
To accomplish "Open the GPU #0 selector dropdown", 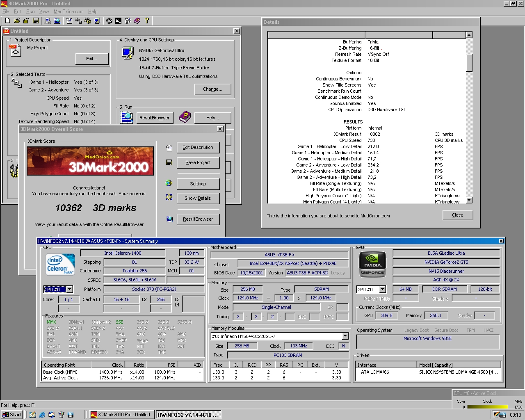I will coord(382,289).
